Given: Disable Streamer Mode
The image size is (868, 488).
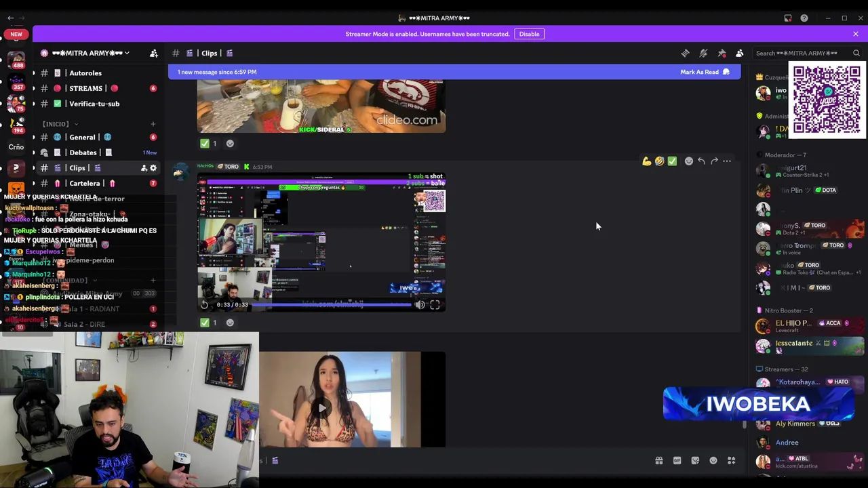Looking at the screenshot, I should 529,34.
